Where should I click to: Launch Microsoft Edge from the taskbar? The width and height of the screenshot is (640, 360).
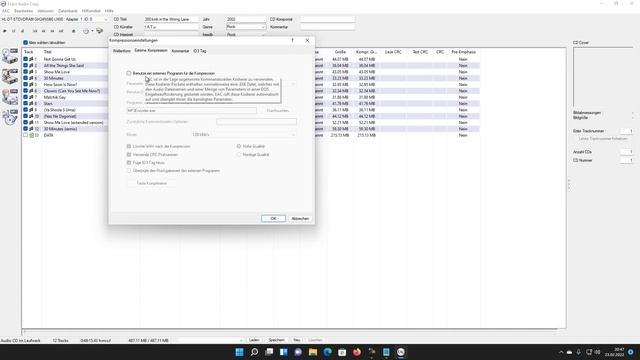tap(328, 352)
